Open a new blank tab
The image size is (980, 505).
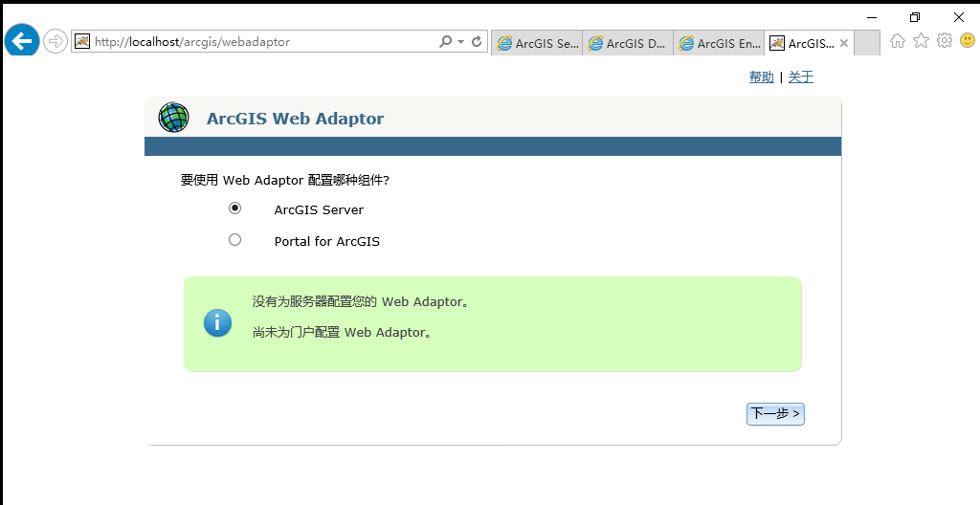(x=867, y=43)
